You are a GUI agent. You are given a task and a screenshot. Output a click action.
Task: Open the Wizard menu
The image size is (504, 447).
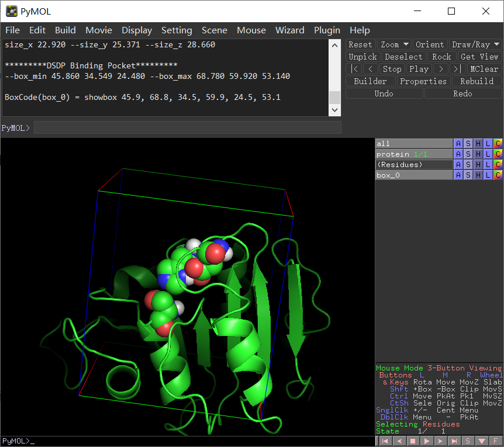289,30
